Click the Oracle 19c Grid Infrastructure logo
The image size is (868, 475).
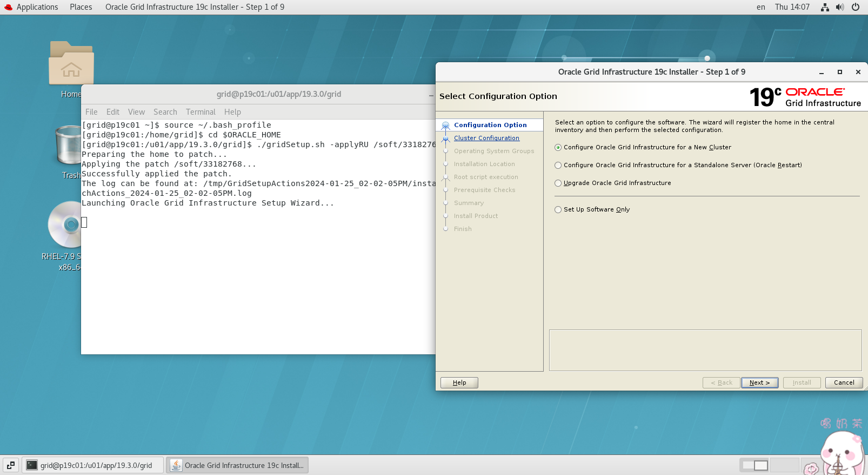click(805, 97)
